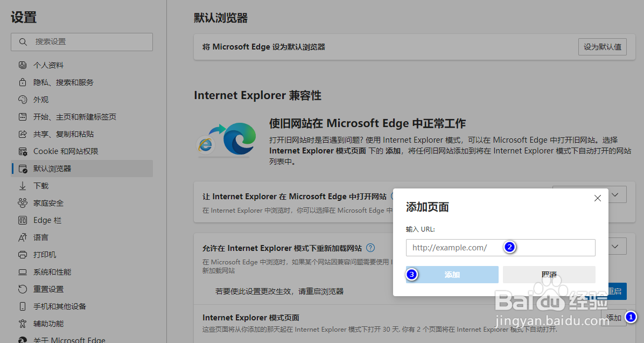Viewport: 644px width, 343px height.
Task: Go to System and performance settings
Action: tap(52, 272)
